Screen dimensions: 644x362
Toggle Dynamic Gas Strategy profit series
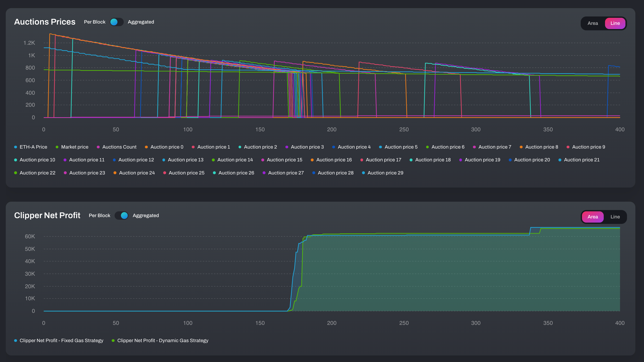coord(162,341)
